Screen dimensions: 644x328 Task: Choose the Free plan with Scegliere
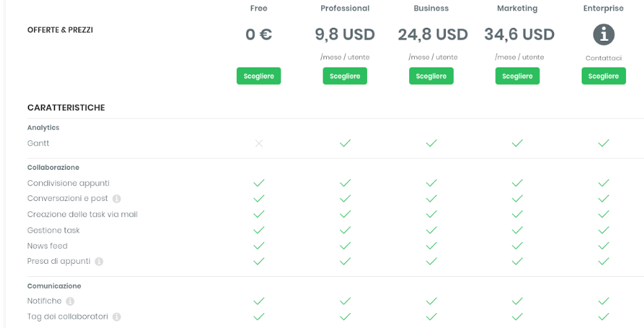pyautogui.click(x=259, y=76)
